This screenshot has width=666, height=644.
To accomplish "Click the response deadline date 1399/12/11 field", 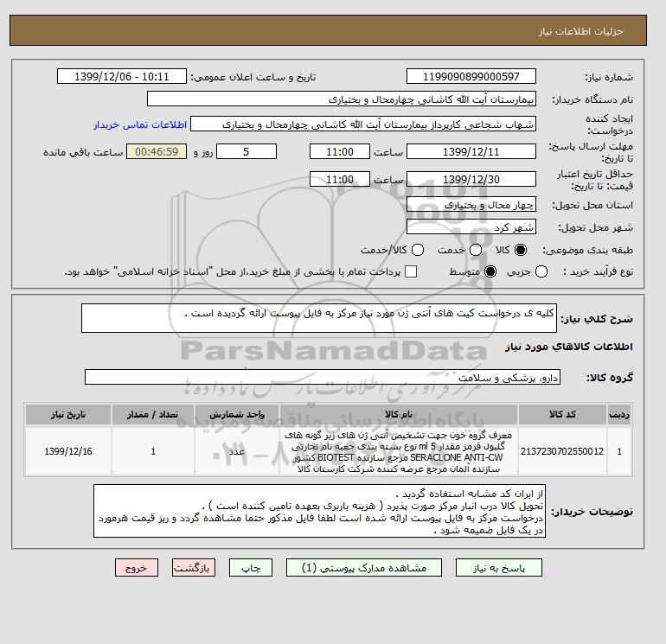I will [471, 151].
